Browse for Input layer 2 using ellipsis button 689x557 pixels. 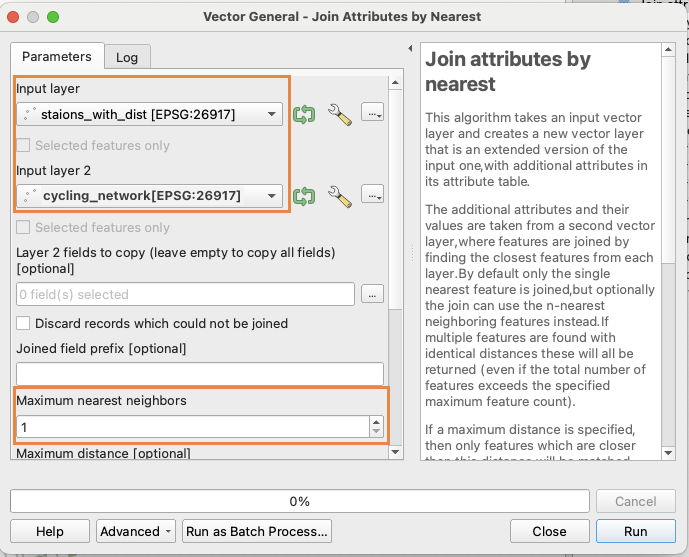[373, 195]
